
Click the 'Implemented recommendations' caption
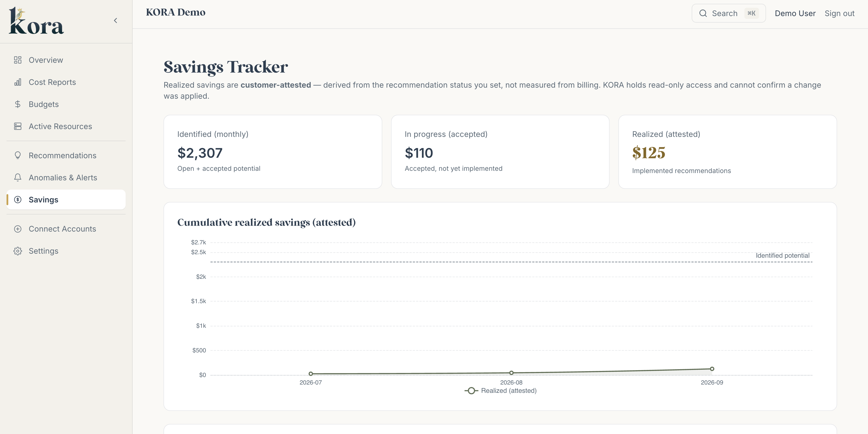pos(681,171)
